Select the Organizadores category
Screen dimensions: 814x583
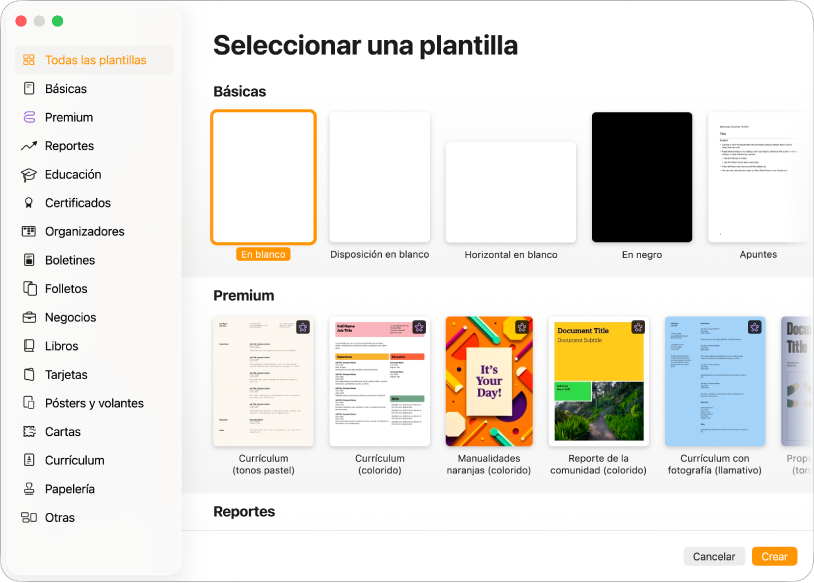tap(83, 231)
